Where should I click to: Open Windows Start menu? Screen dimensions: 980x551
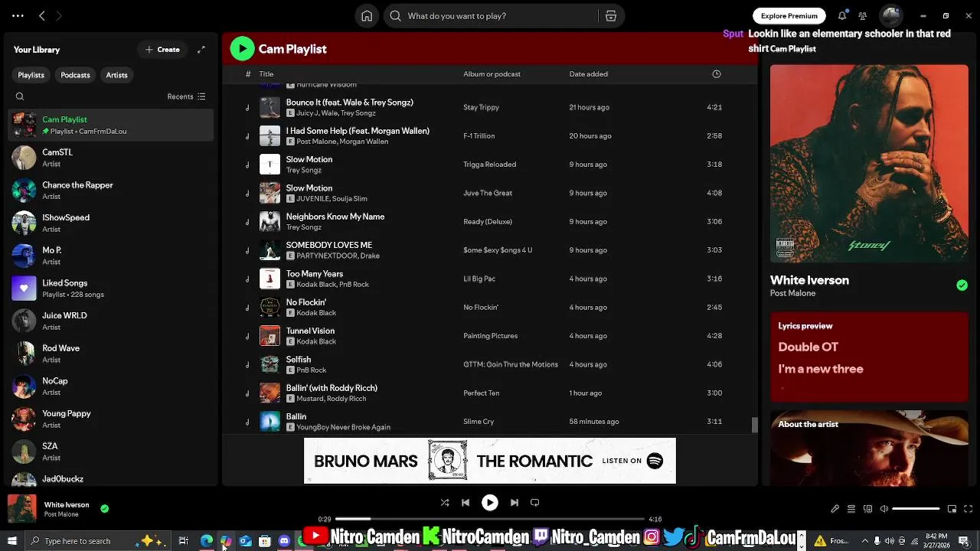(11, 541)
